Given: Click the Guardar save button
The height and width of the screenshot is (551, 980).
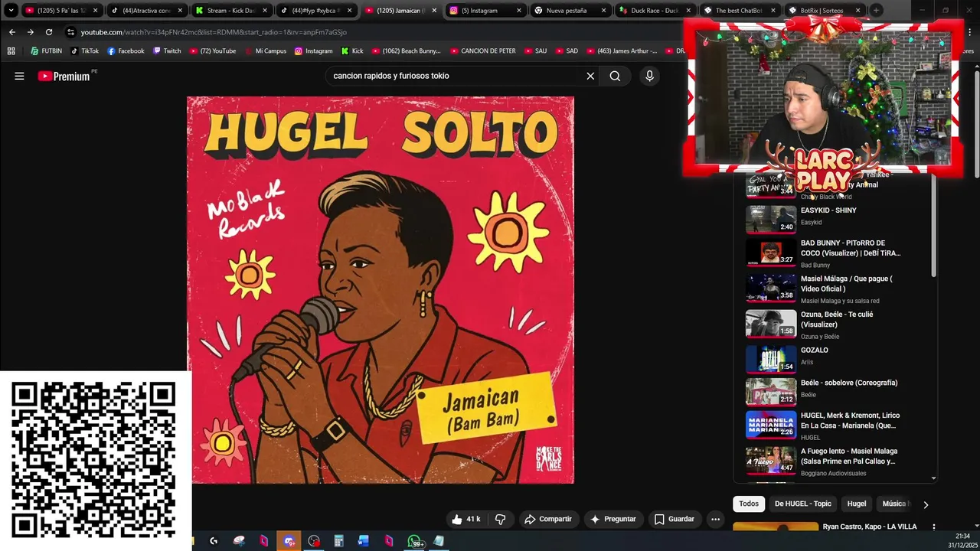Looking at the screenshot, I should click(675, 519).
